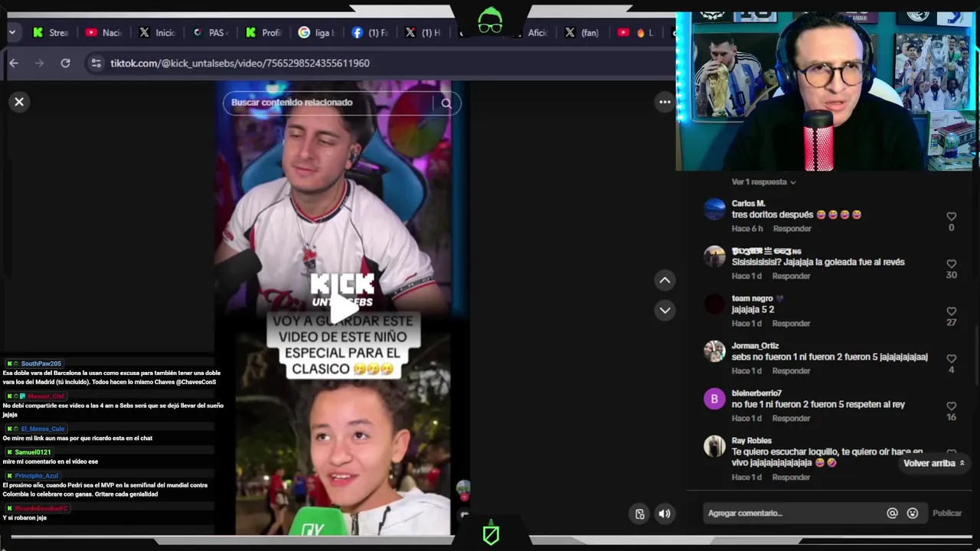Open Ray Robles's profile avatar
Image resolution: width=980 pixels, height=551 pixels.
714,446
